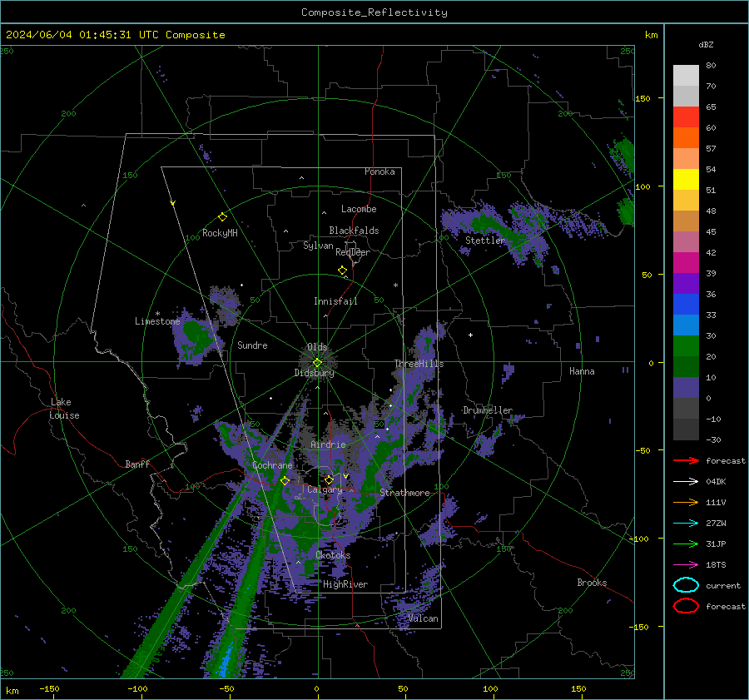Viewport: 749px width, 700px height.
Task: Click the Lacombe map label
Action: [359, 209]
